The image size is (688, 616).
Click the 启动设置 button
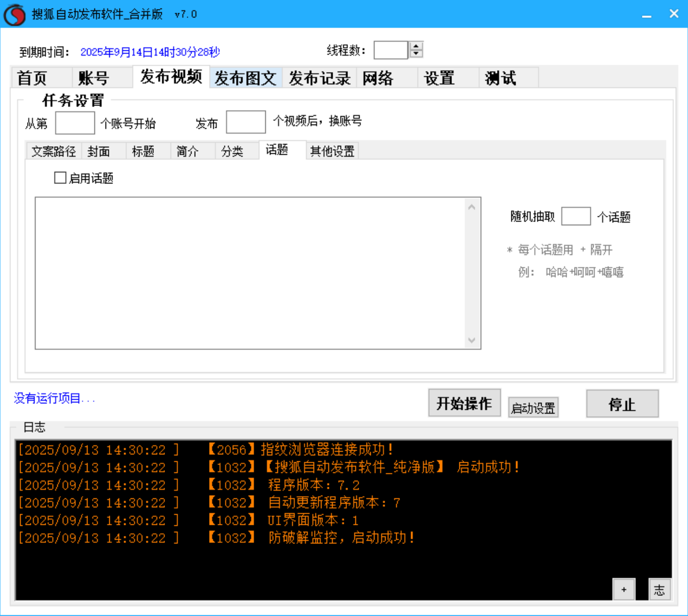(533, 407)
